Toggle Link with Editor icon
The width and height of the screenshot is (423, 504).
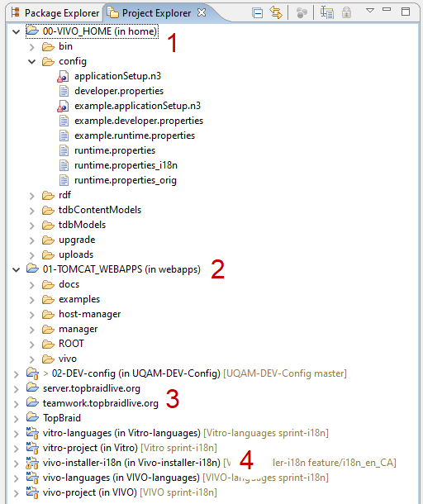tap(276, 13)
